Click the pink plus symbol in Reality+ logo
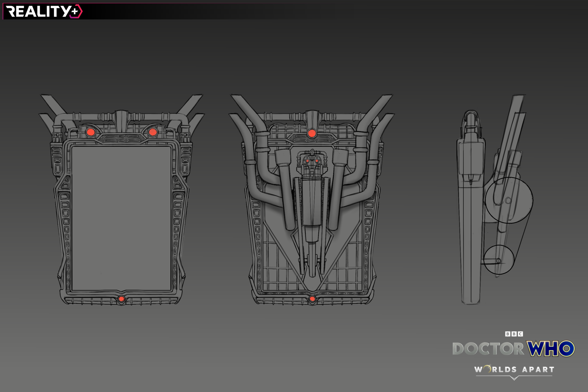 75,11
